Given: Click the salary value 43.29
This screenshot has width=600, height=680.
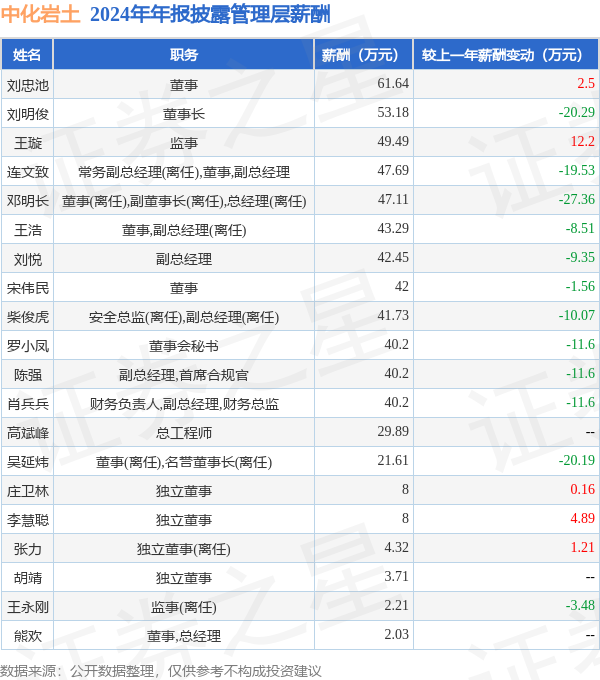Looking at the screenshot, I should tap(393, 229).
